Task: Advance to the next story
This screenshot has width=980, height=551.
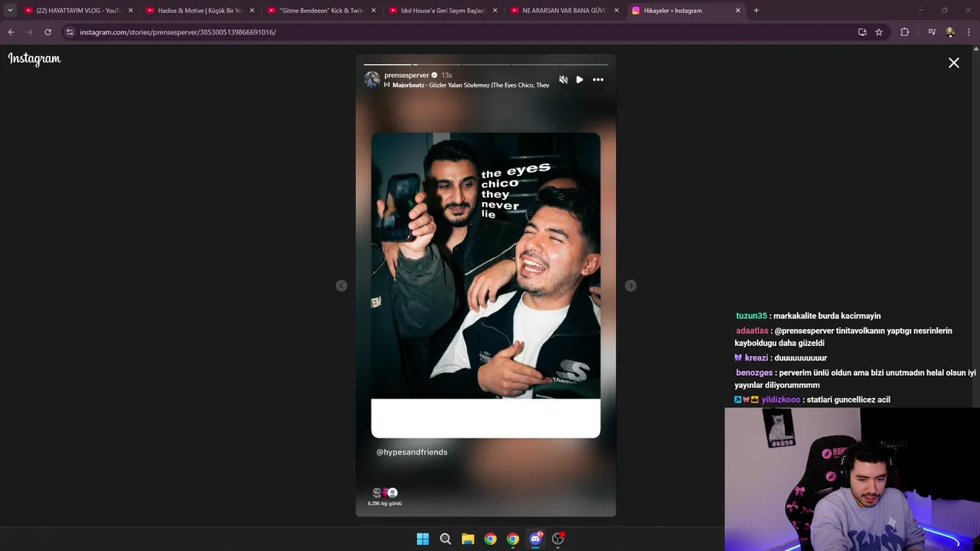Action: tap(630, 285)
